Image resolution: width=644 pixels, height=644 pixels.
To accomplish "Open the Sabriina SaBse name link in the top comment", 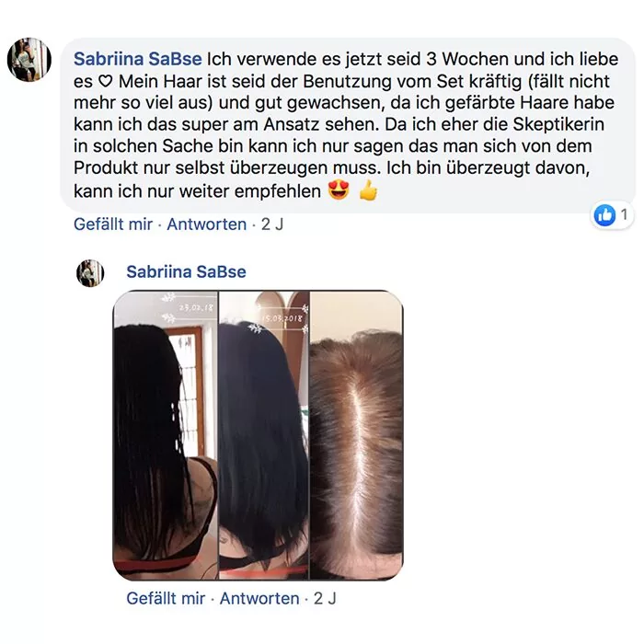I will 138,59.
